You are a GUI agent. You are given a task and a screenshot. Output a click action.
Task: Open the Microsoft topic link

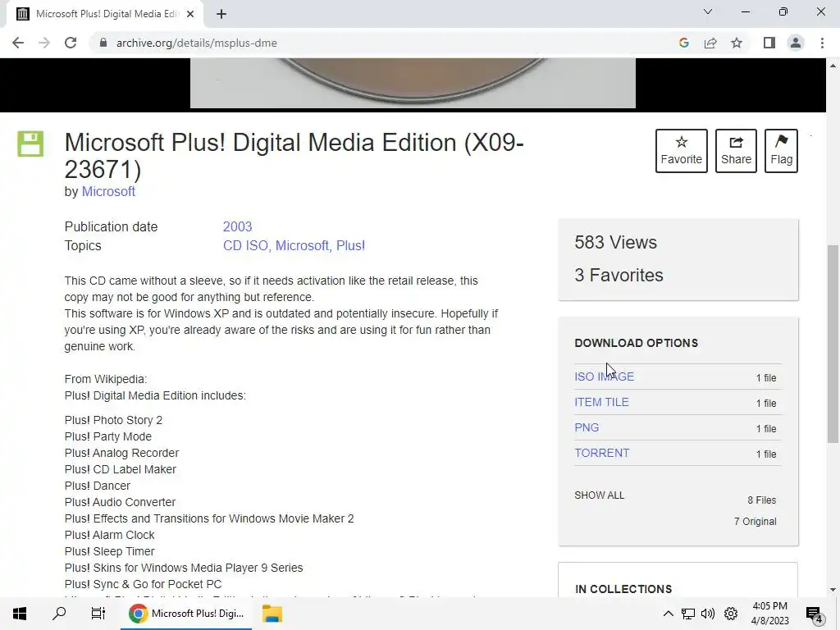[302, 245]
